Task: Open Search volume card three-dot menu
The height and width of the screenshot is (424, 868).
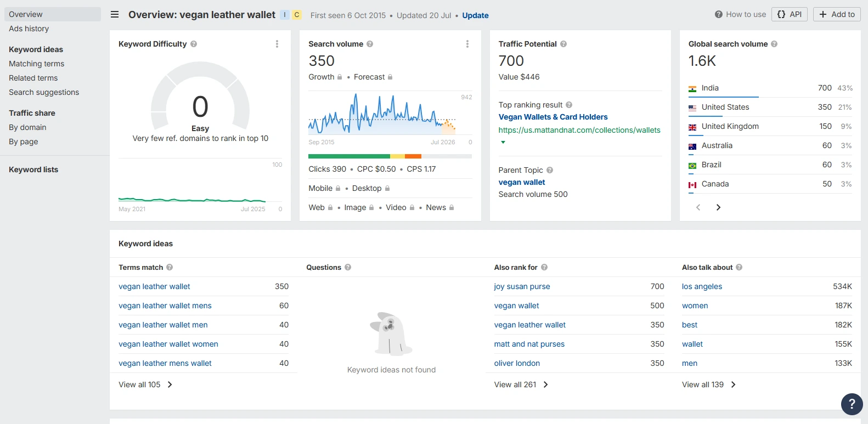Action: [467, 44]
